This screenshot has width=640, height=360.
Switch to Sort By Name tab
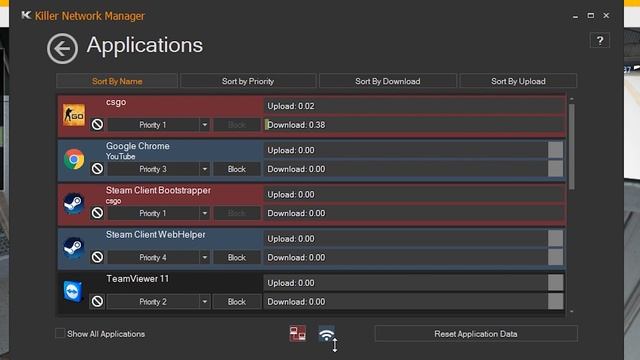coord(117,81)
